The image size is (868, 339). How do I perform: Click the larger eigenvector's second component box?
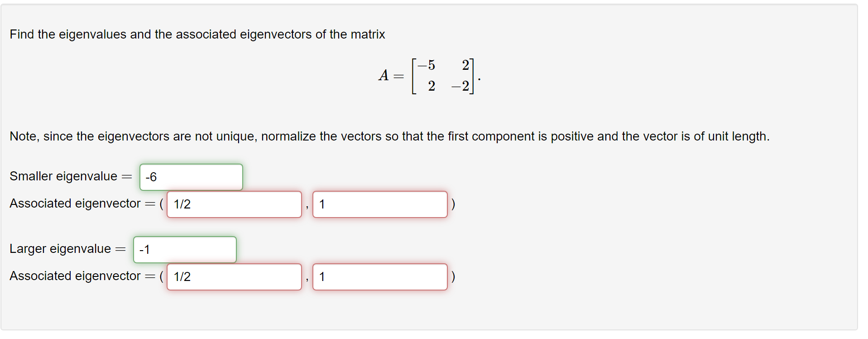(x=379, y=276)
